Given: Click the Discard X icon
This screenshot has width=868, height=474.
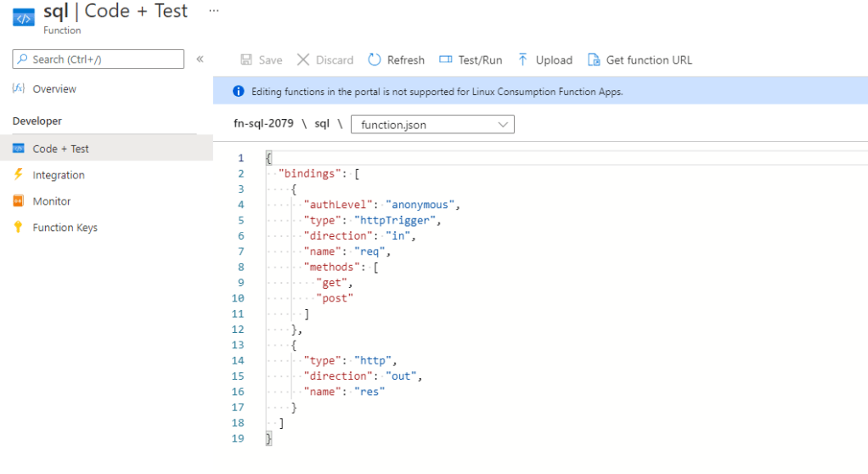Looking at the screenshot, I should [x=303, y=60].
